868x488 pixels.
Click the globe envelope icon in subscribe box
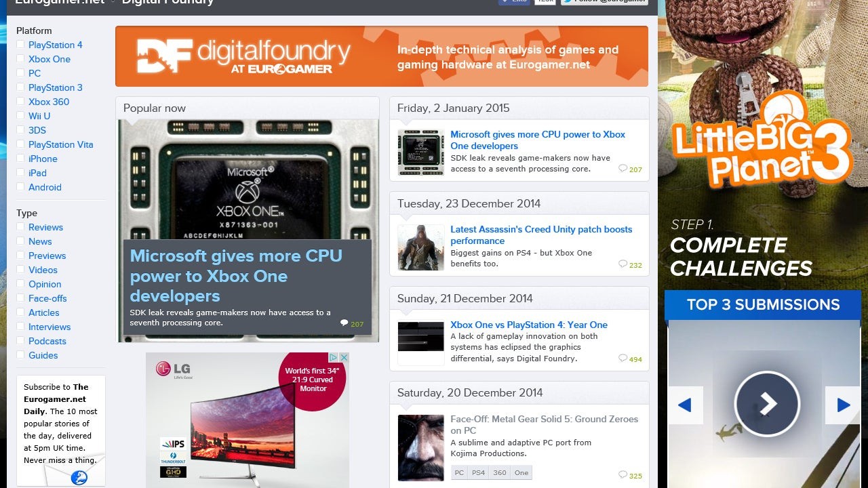(x=79, y=477)
